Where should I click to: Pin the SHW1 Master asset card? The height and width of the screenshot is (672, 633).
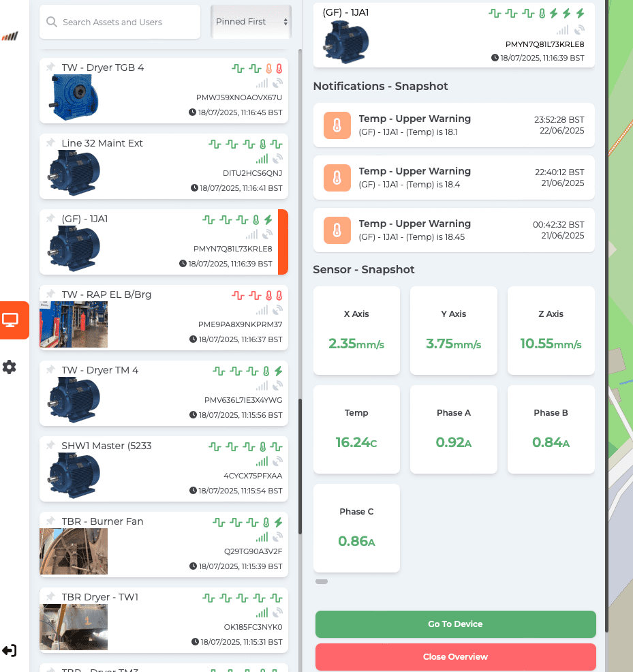coord(50,445)
